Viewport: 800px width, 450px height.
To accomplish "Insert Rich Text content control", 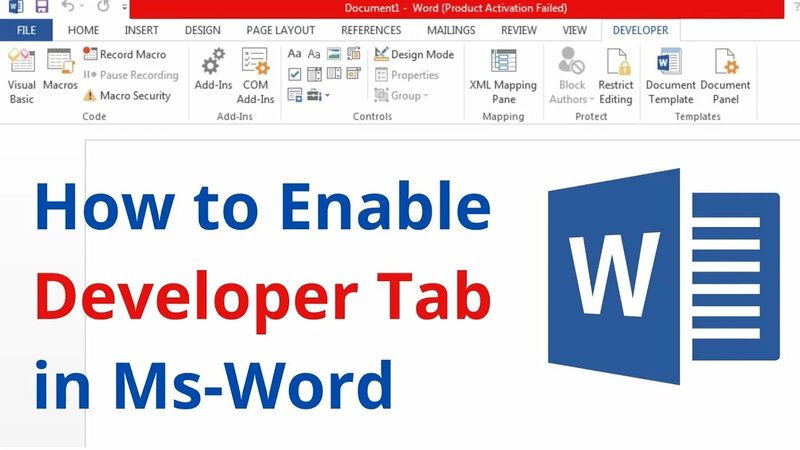I will [x=294, y=54].
